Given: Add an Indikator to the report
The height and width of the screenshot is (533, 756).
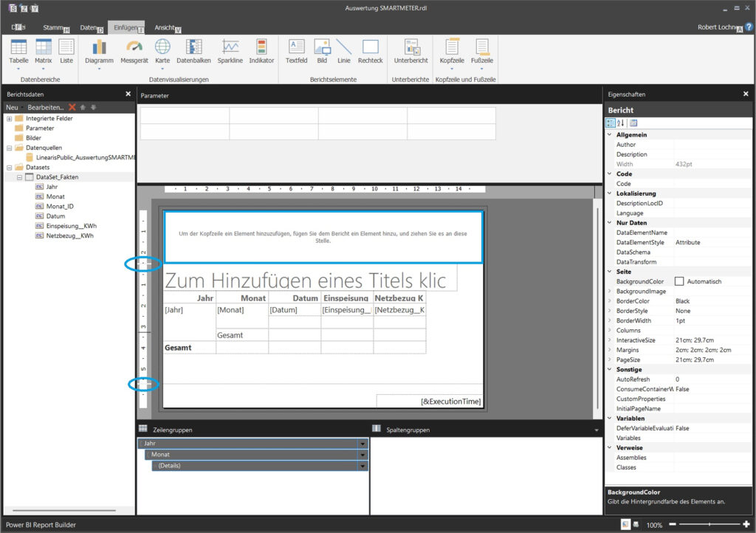Looking at the screenshot, I should point(261,50).
